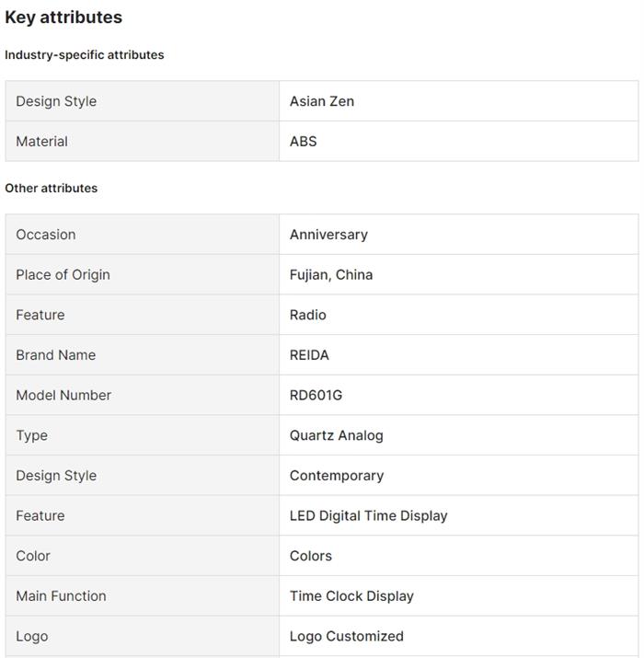This screenshot has width=644, height=658.
Task: Select the "Asian Zen" design style value
Action: click(x=322, y=101)
